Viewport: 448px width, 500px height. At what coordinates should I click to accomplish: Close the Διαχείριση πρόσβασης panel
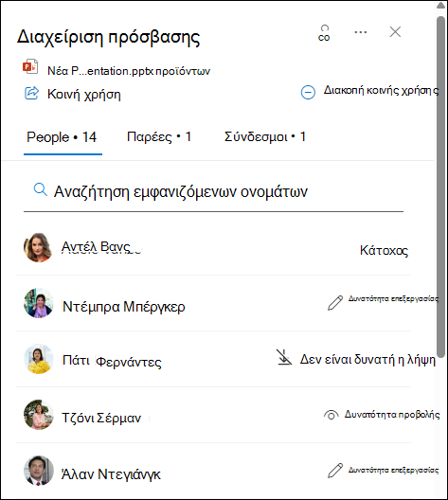pyautogui.click(x=395, y=32)
